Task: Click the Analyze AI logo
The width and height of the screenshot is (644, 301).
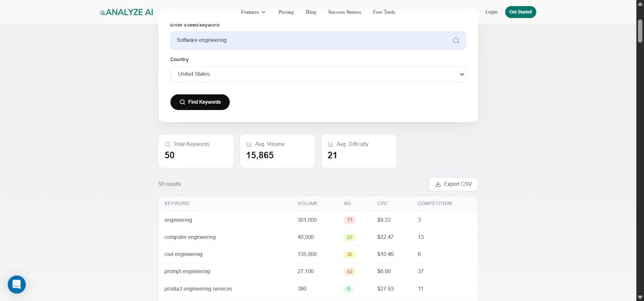Action: coord(126,12)
